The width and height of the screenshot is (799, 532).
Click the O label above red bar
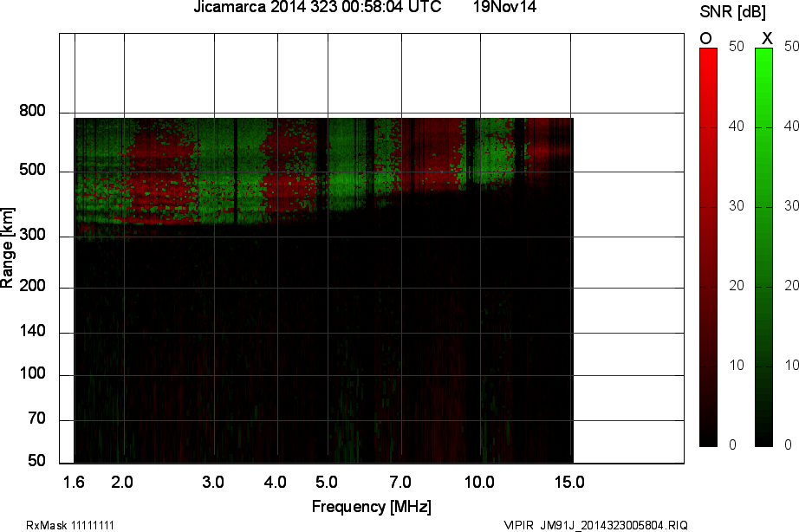pos(705,38)
